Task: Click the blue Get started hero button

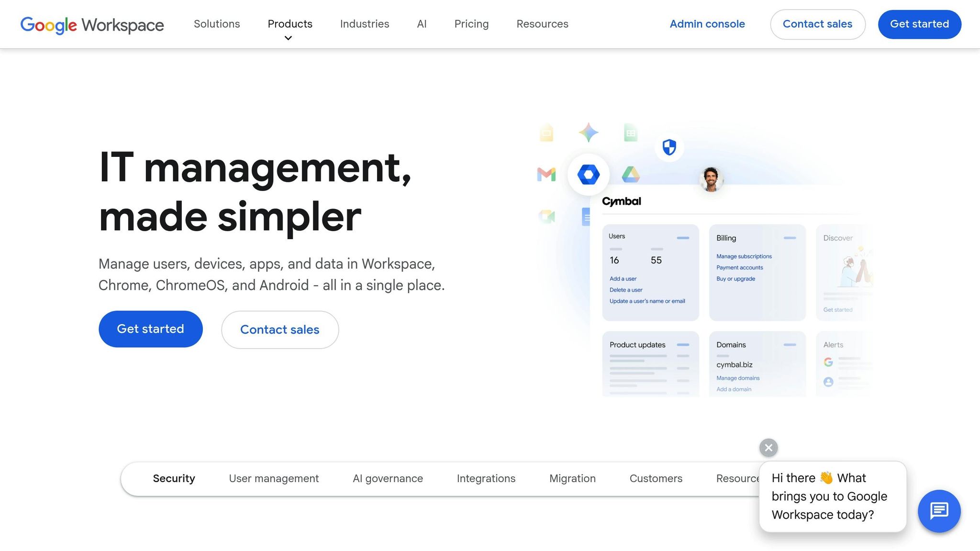Action: tap(150, 329)
